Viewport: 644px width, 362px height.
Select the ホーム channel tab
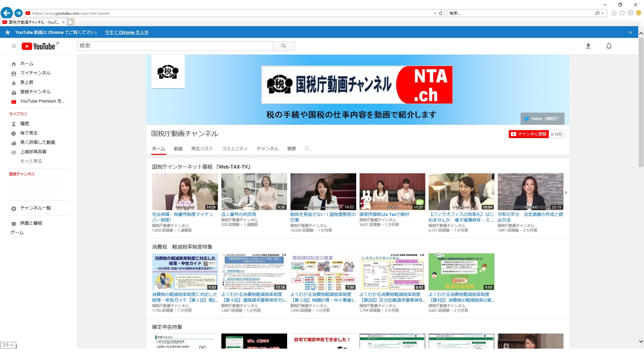tap(158, 149)
